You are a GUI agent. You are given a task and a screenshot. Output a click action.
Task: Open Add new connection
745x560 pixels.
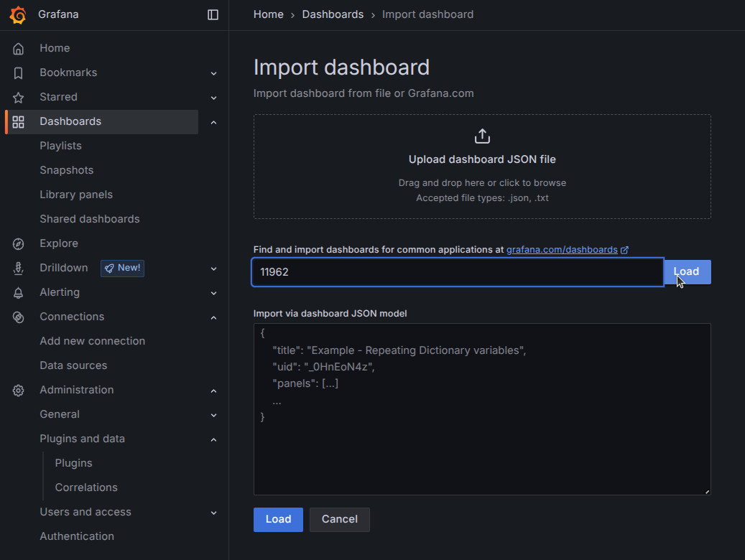92,341
